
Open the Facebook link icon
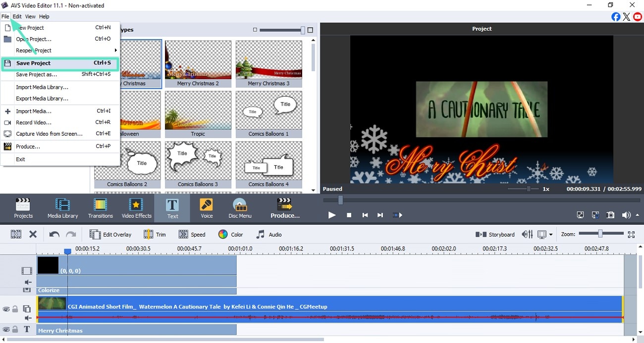(616, 17)
